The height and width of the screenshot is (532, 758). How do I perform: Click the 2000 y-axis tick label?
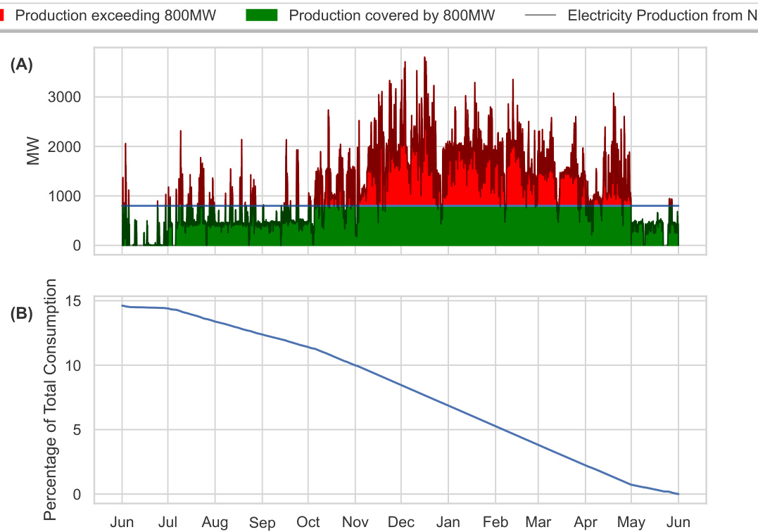tap(64, 147)
